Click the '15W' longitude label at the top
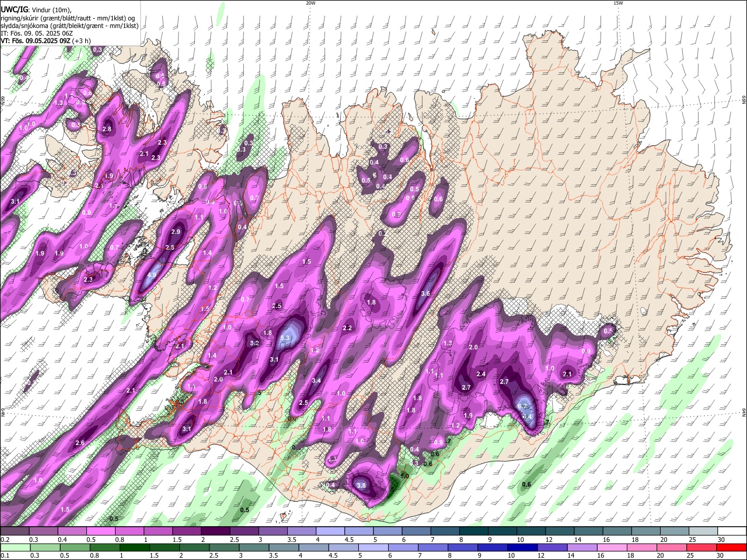This screenshot has height=560, width=747. pyautogui.click(x=618, y=3)
